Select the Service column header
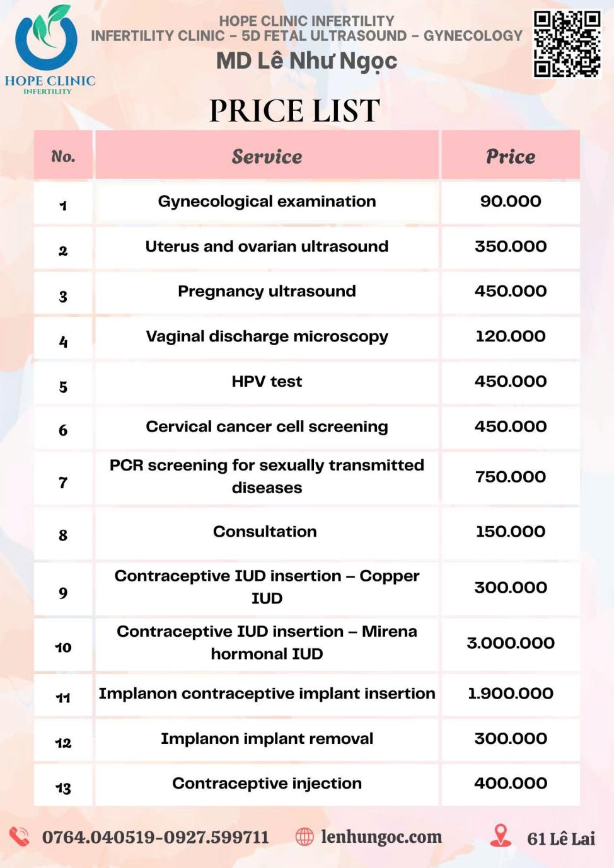 point(267,156)
